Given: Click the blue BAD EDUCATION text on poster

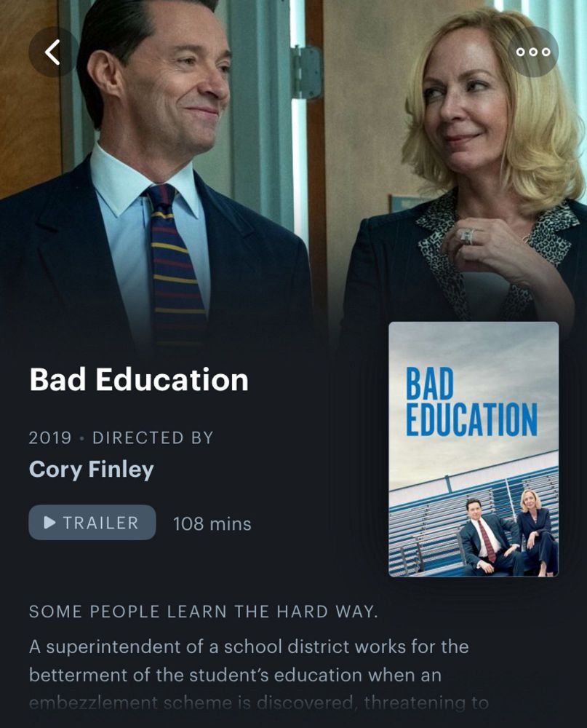Looking at the screenshot, I should pyautogui.click(x=471, y=402).
